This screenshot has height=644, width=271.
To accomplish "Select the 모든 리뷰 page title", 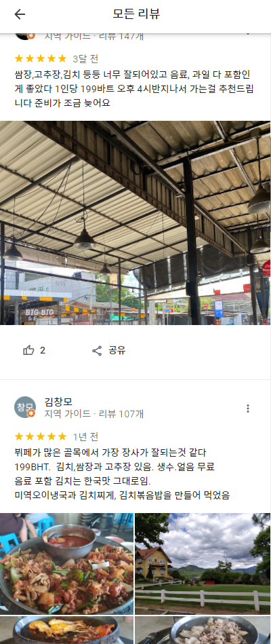I will click(x=136, y=14).
